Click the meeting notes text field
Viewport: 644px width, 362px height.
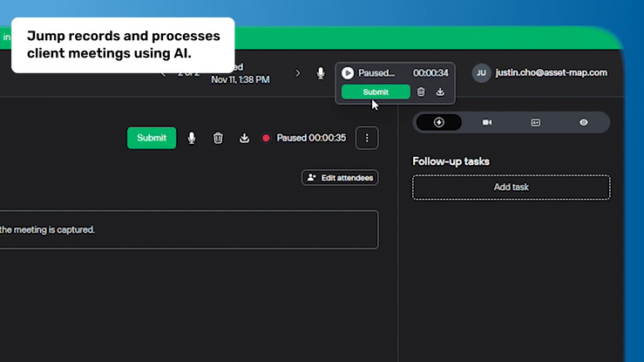click(189, 229)
